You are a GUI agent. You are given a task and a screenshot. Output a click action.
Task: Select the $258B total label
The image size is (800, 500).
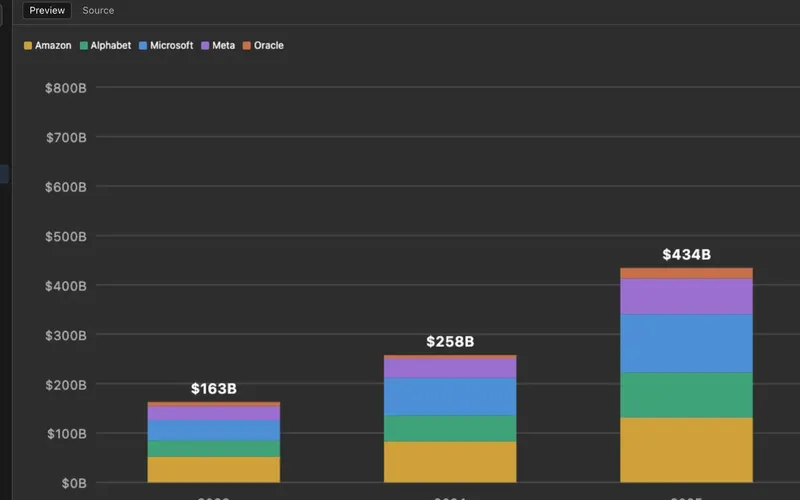point(450,341)
